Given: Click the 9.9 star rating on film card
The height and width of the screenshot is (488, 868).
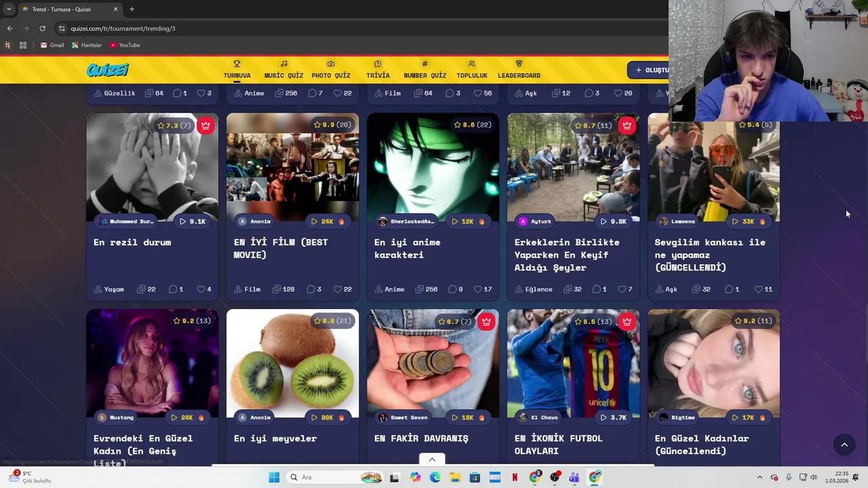Looking at the screenshot, I should pos(332,125).
